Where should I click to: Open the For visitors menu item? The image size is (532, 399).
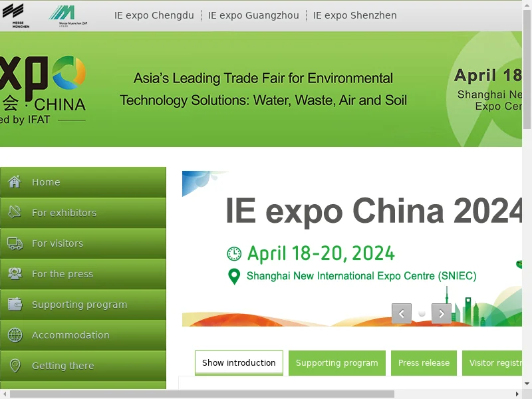coord(83,243)
